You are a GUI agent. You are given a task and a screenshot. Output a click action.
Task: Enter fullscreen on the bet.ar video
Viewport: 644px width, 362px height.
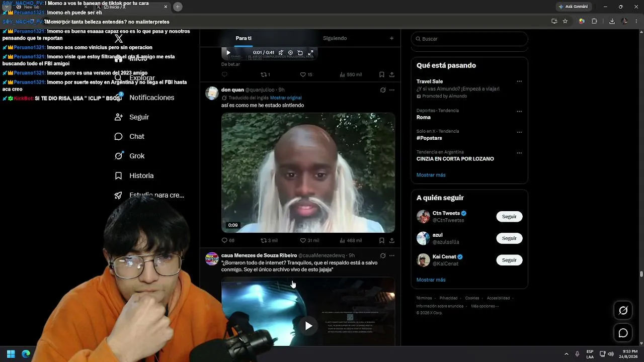click(310, 53)
